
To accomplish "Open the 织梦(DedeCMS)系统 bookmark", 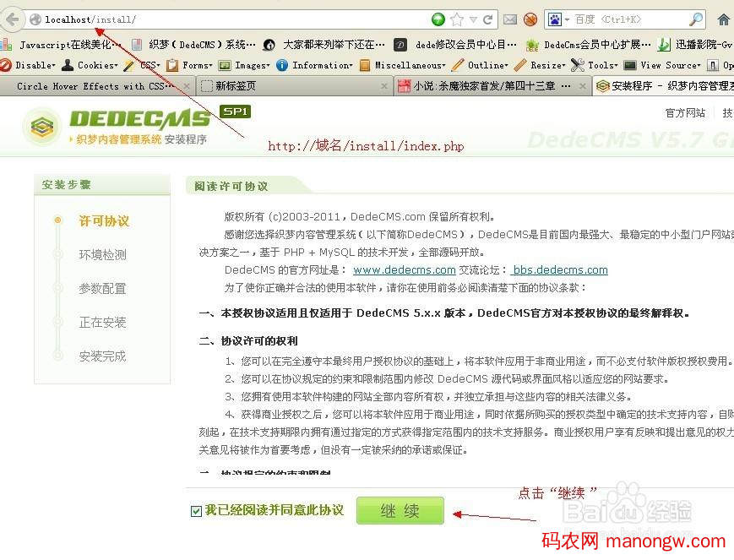I will 194,45.
